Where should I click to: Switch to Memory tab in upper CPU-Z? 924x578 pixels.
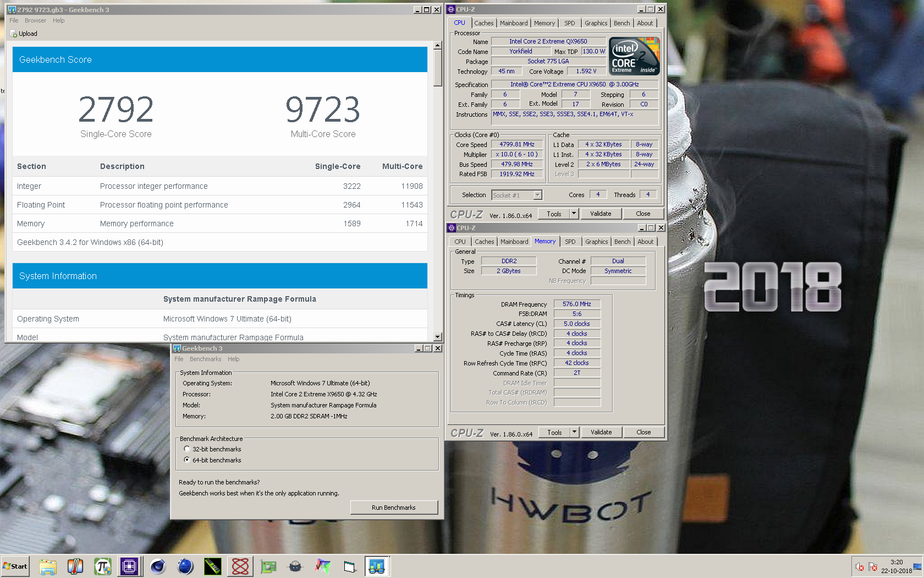coord(544,23)
